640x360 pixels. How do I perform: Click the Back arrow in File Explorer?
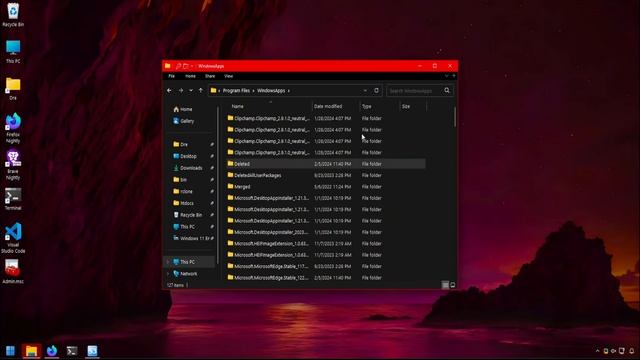click(x=169, y=91)
